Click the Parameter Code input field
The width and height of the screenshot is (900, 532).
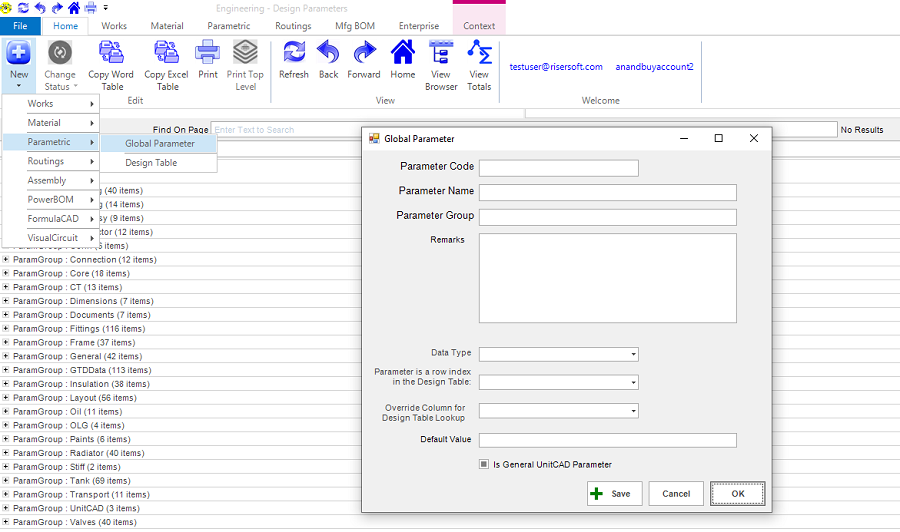coord(558,168)
